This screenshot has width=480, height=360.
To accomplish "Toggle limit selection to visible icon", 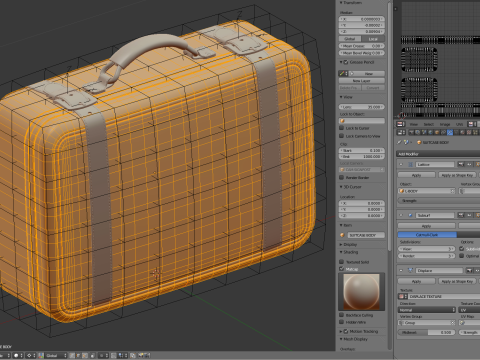I will click(92, 356).
